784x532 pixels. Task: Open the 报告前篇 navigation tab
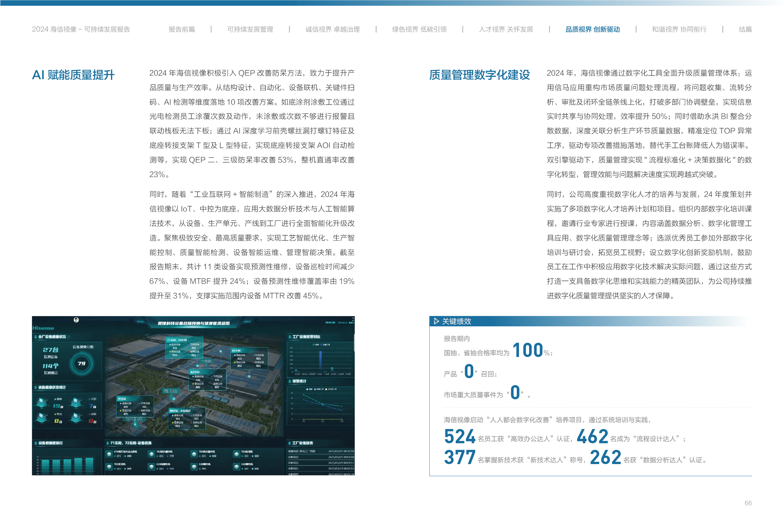click(182, 29)
